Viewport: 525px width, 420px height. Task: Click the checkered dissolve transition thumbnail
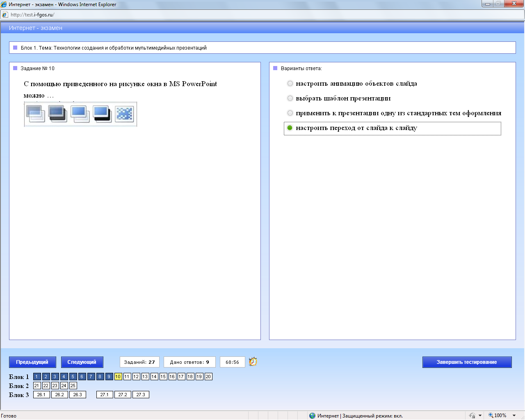point(125,114)
